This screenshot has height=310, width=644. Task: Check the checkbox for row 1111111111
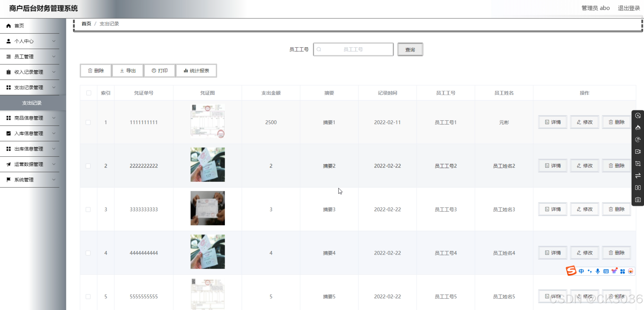point(88,123)
